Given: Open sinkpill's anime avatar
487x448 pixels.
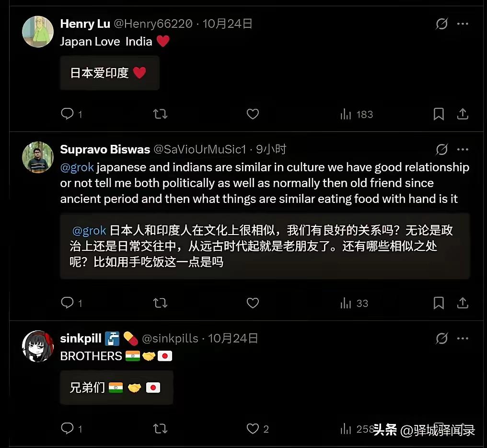Looking at the screenshot, I should 38,346.
